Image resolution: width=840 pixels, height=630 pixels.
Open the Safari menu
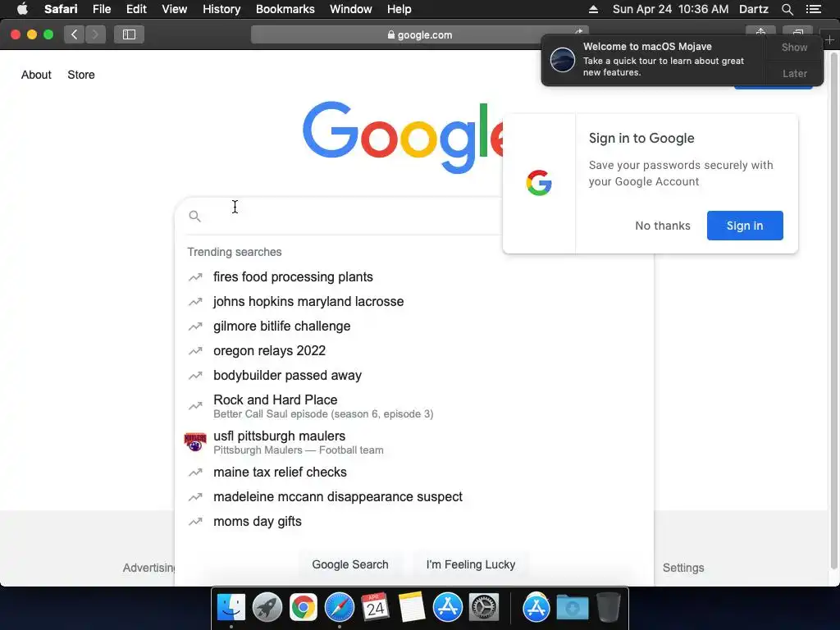pos(61,9)
